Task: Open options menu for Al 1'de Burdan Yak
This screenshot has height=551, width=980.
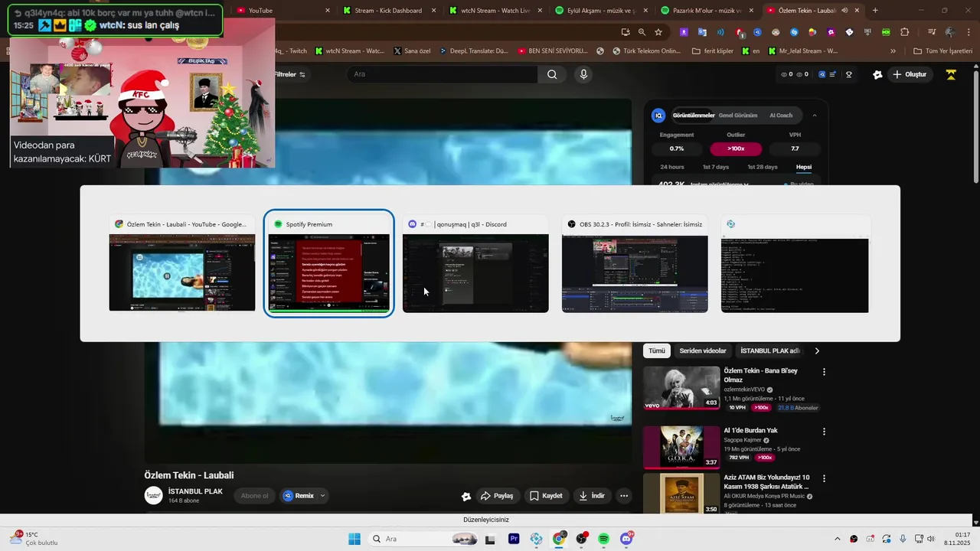Action: [824, 432]
